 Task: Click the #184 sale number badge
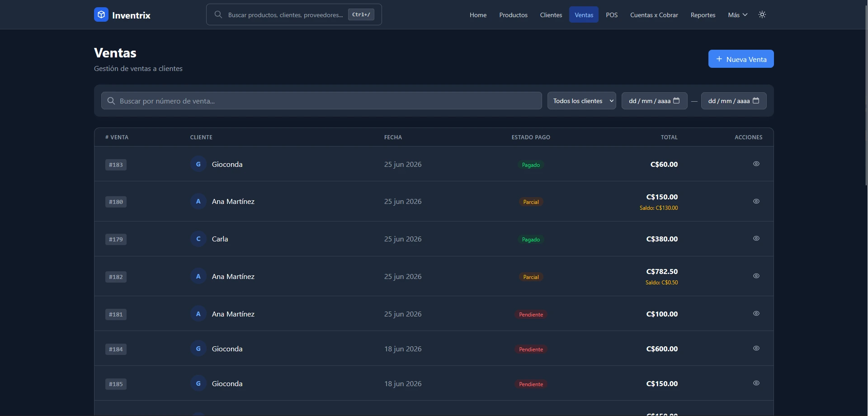116,349
